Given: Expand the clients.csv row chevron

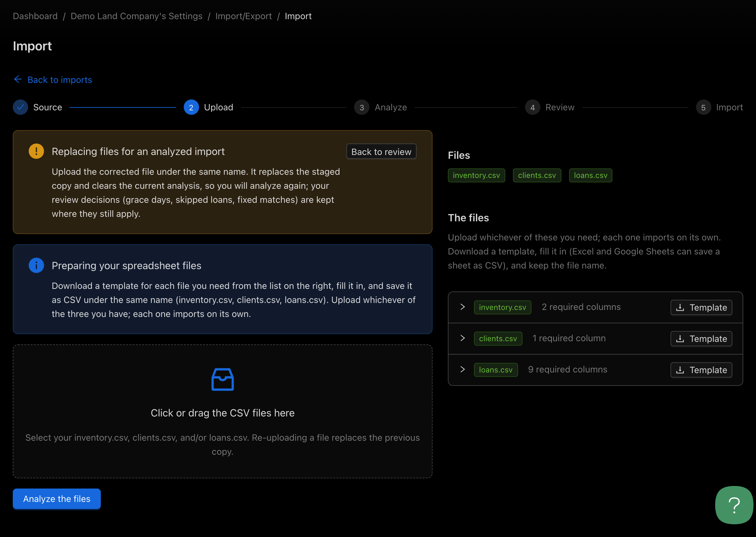Looking at the screenshot, I should tap(462, 338).
